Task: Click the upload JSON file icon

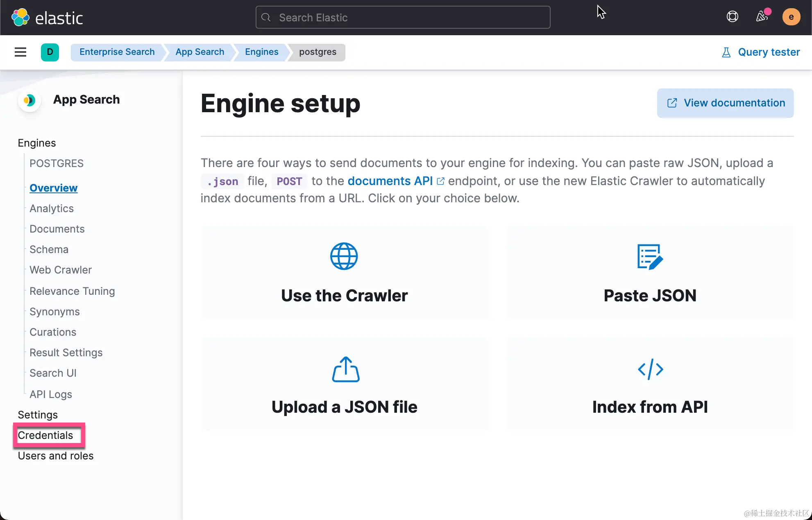Action: (345, 369)
